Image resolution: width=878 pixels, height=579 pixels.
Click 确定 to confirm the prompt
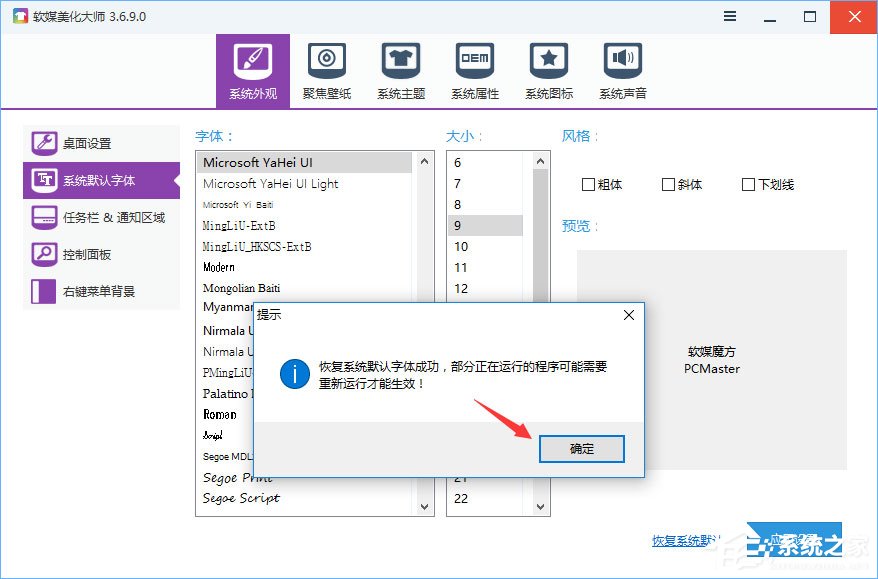581,448
